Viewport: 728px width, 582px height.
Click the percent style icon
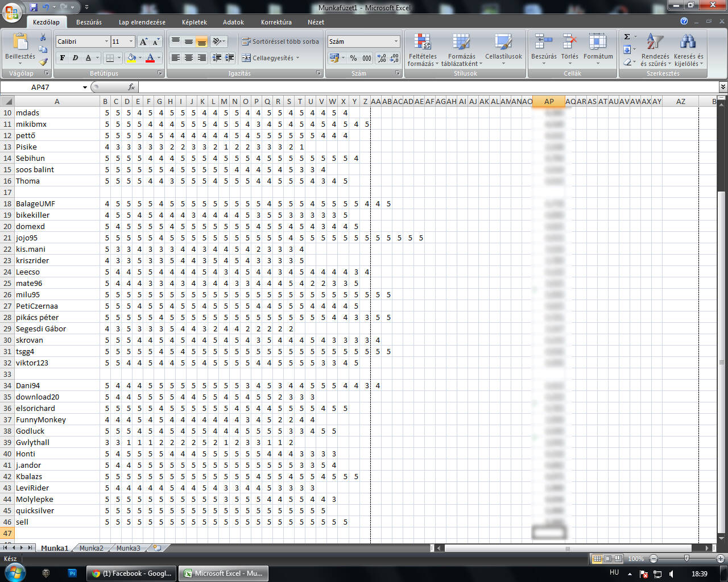(353, 58)
